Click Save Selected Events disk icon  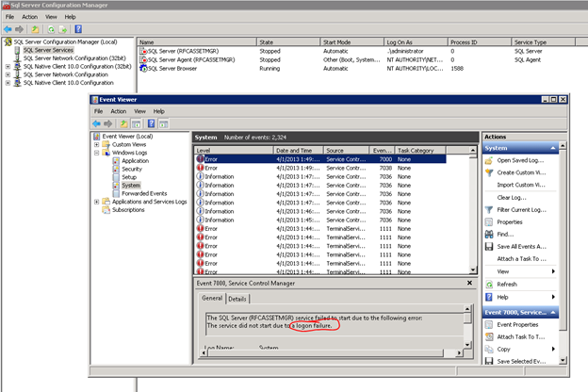[x=489, y=361]
